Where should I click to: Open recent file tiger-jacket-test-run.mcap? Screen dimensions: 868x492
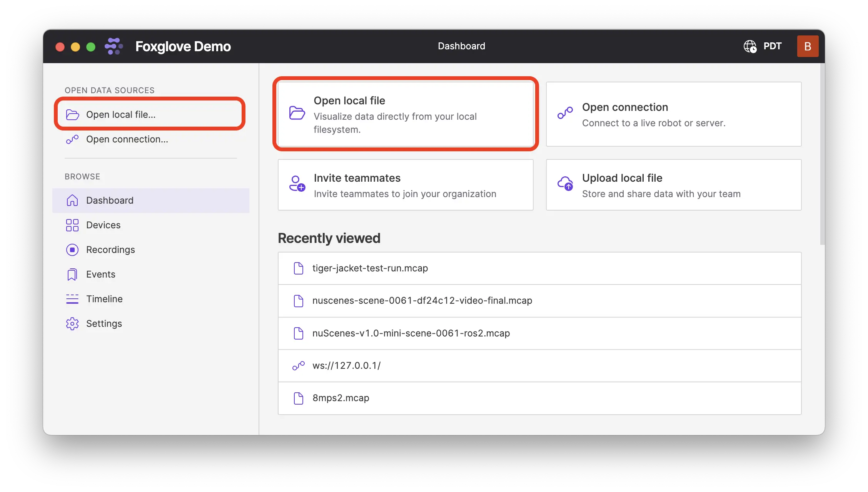click(x=539, y=268)
